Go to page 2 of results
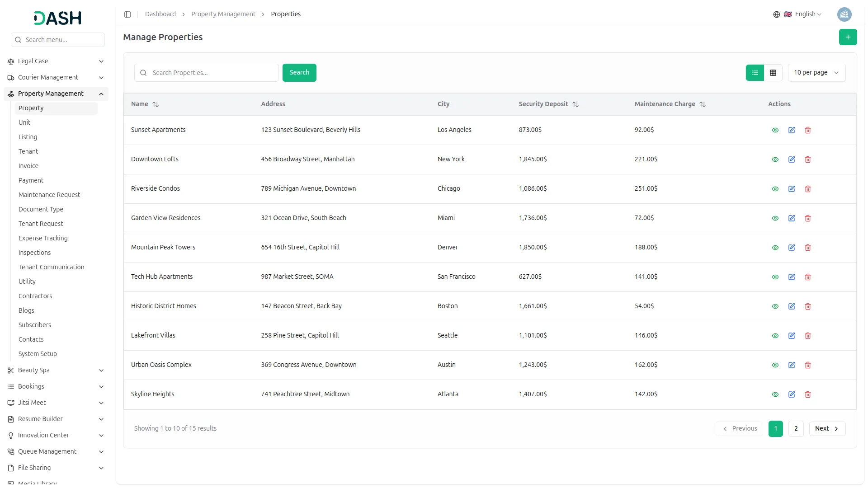Viewport: 868px width, 488px height. click(796, 428)
